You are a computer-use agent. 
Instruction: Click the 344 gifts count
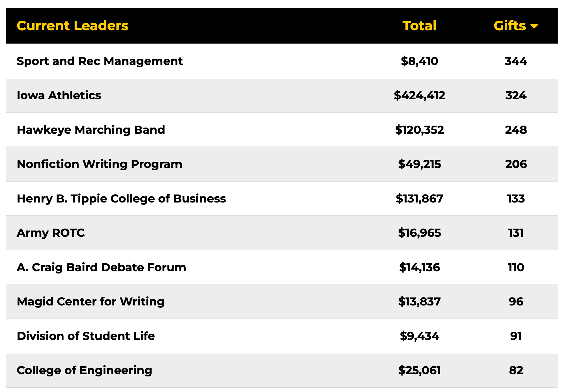pos(516,61)
